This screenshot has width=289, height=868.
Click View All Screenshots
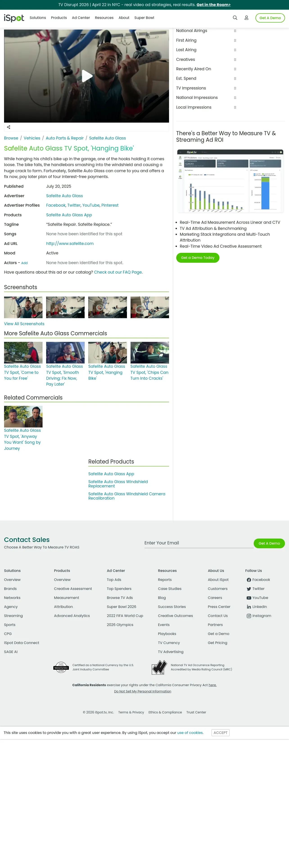[x=24, y=324]
